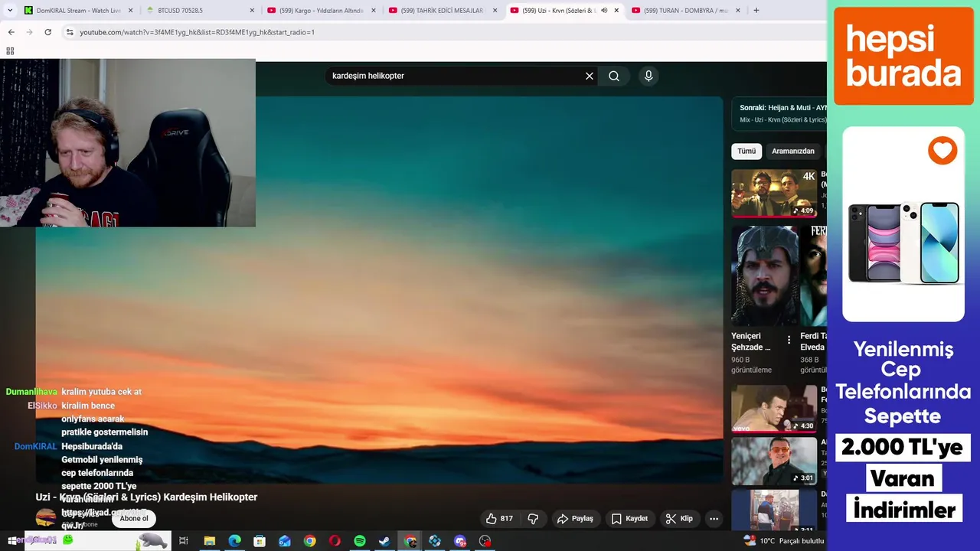Launch Opera browser from taskbar
This screenshot has width=980, height=551.
click(335, 541)
